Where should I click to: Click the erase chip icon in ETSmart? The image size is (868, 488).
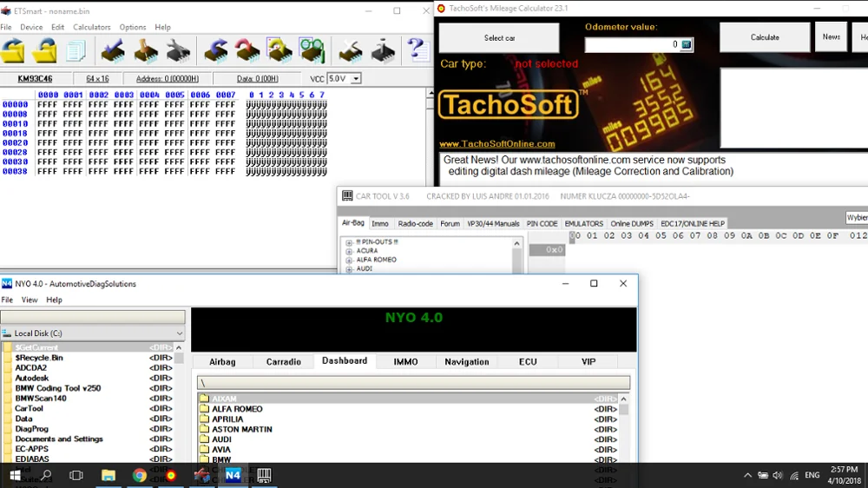(351, 51)
